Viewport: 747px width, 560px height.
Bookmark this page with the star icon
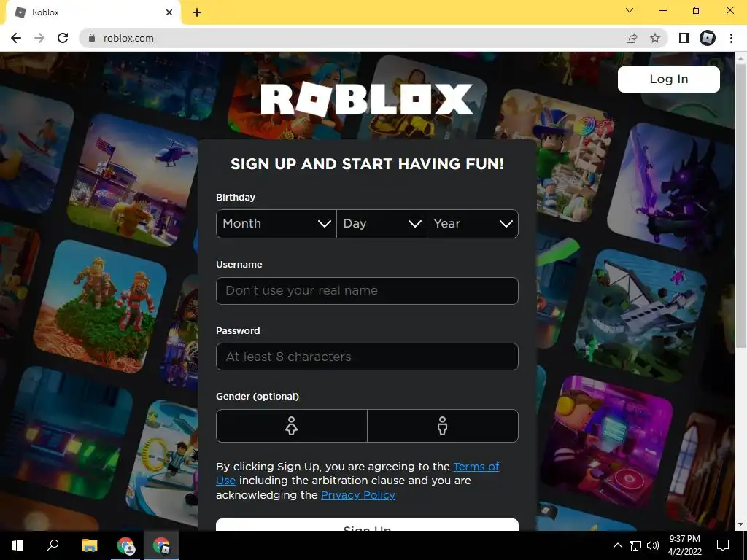655,38
